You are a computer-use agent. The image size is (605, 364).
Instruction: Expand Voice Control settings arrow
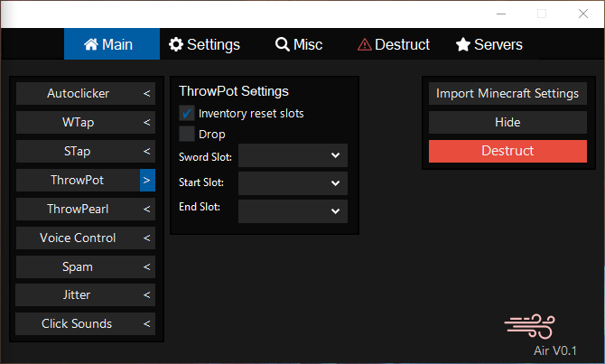[147, 238]
